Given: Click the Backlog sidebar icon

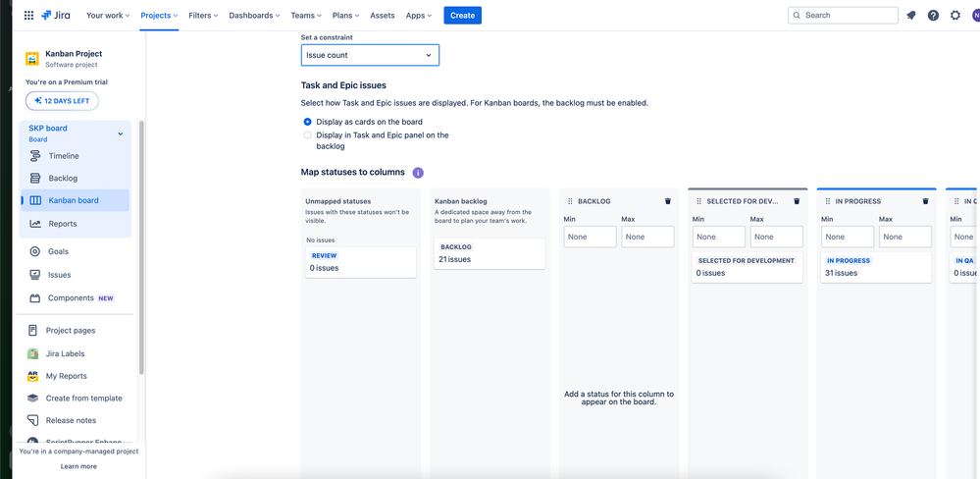Looking at the screenshot, I should (x=35, y=179).
